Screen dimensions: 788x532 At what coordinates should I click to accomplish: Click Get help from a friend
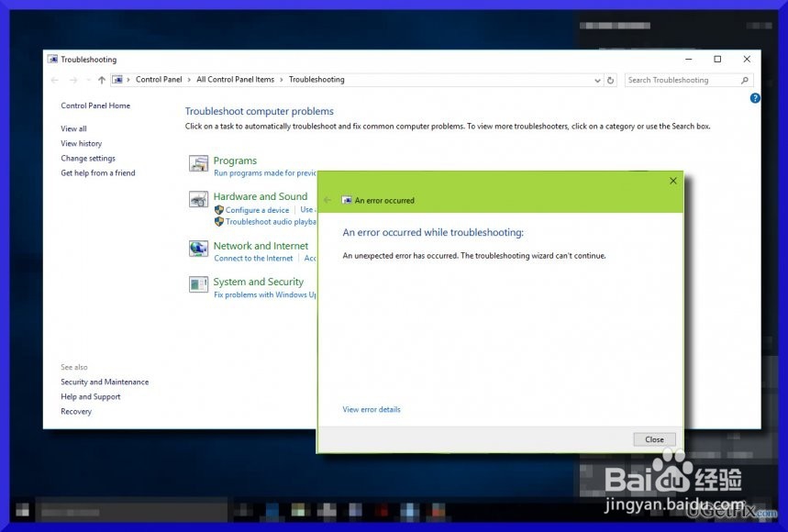pyautogui.click(x=98, y=172)
